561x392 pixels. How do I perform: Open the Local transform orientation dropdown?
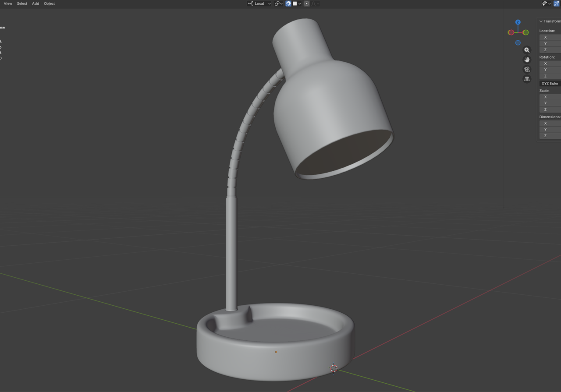click(269, 4)
